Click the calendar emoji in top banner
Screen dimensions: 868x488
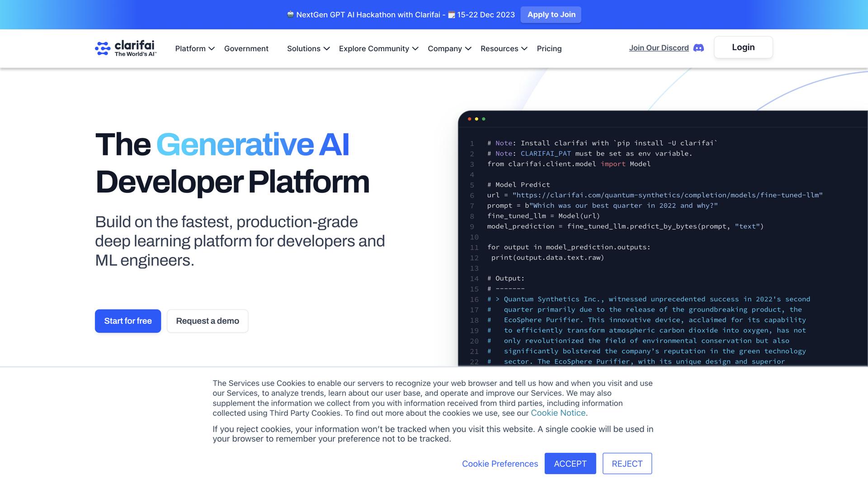pyautogui.click(x=451, y=15)
